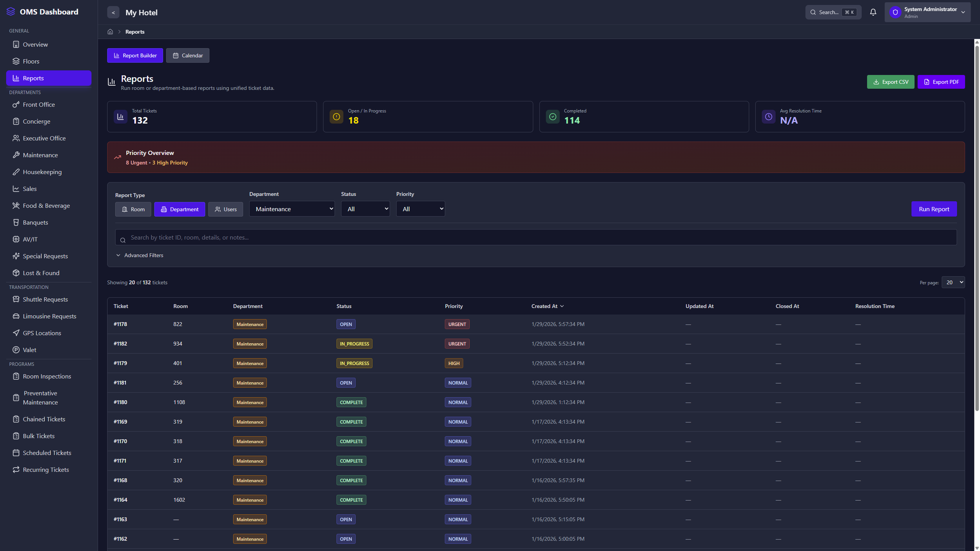The height and width of the screenshot is (551, 980).
Task: Click the notification bell icon
Action: pyautogui.click(x=873, y=12)
